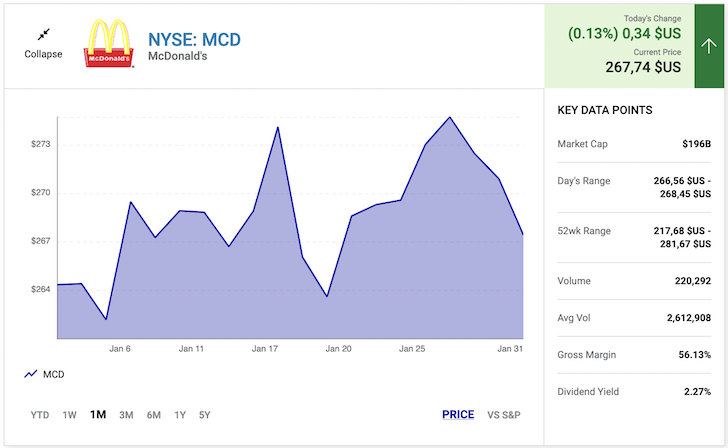This screenshot has width=728, height=448.
Task: Switch chart to PRICE view
Action: 458,415
